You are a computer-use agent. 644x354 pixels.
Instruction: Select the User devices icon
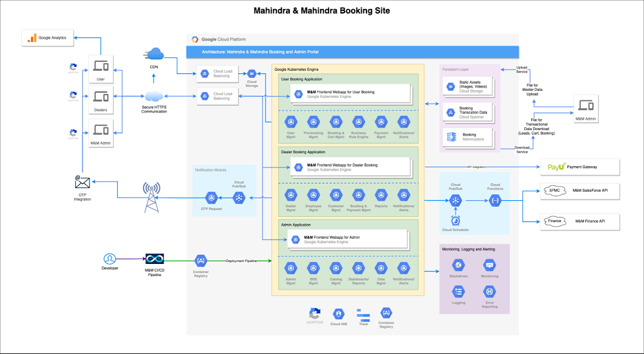pyautogui.click(x=100, y=66)
